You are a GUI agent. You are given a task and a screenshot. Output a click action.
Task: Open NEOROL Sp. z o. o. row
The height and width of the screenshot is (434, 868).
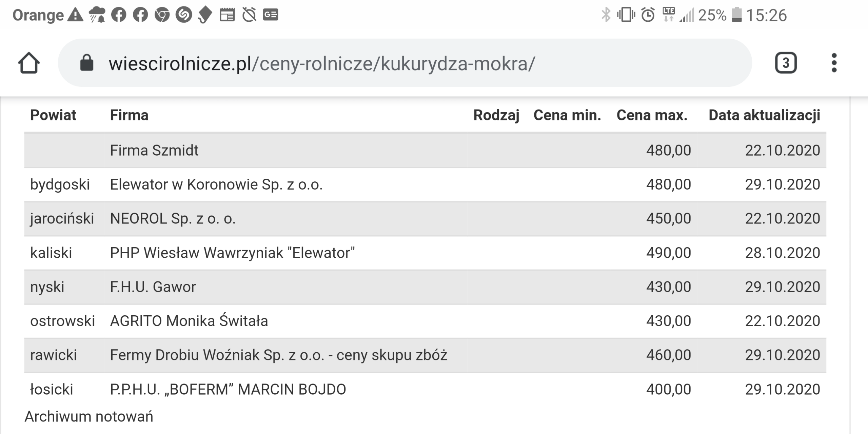click(x=173, y=219)
